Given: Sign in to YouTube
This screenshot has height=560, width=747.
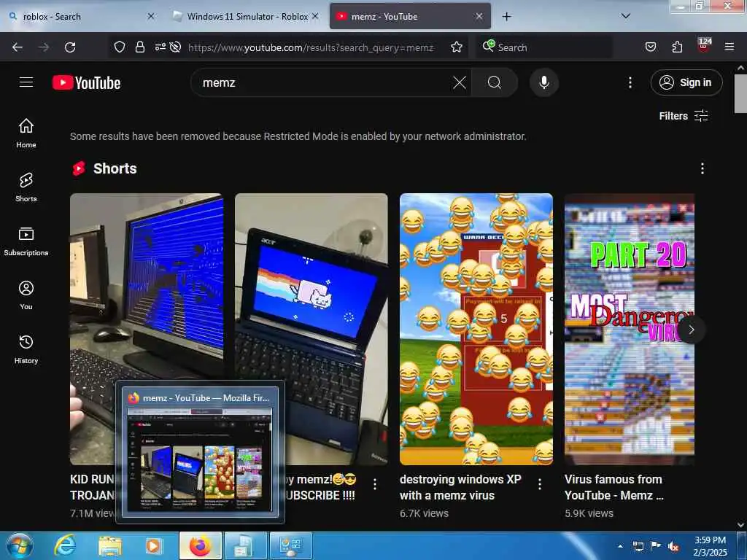Looking at the screenshot, I should 686,83.
